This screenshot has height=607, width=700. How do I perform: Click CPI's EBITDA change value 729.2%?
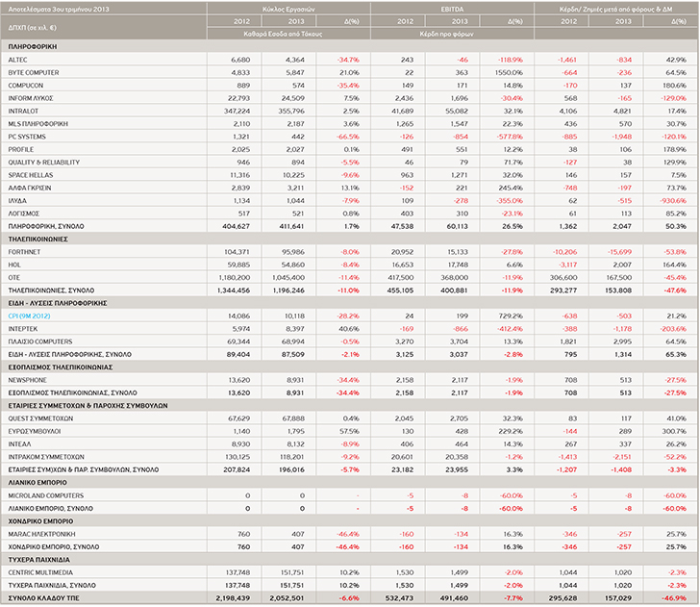tap(511, 316)
